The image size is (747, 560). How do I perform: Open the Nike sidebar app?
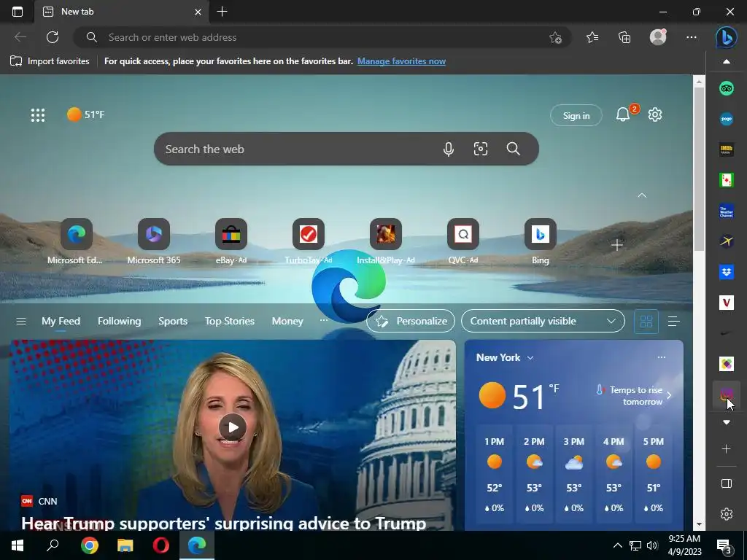[x=726, y=333]
